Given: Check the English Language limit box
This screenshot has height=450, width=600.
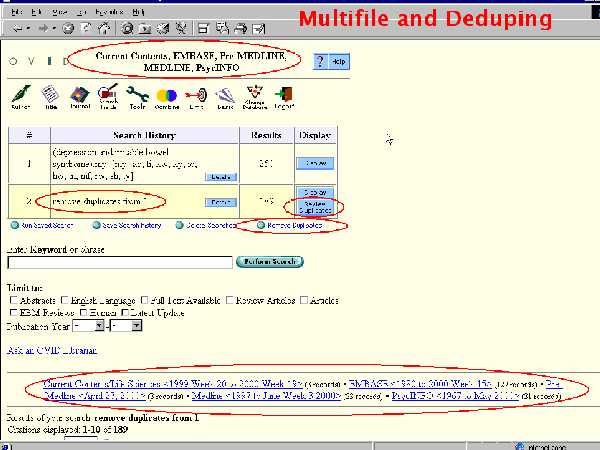Looking at the screenshot, I should pyautogui.click(x=65, y=300).
